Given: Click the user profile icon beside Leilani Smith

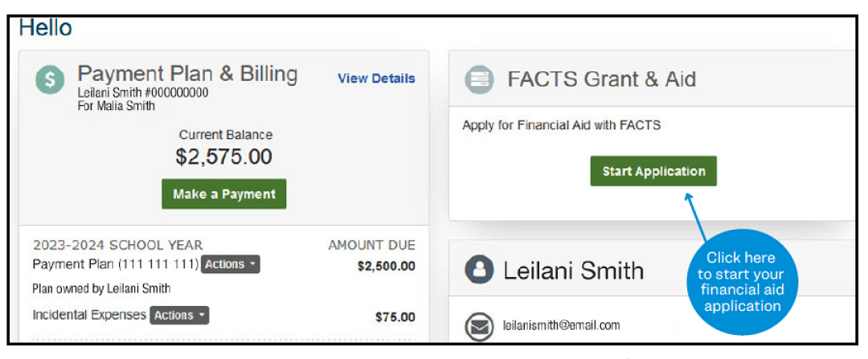Looking at the screenshot, I should point(480,271).
